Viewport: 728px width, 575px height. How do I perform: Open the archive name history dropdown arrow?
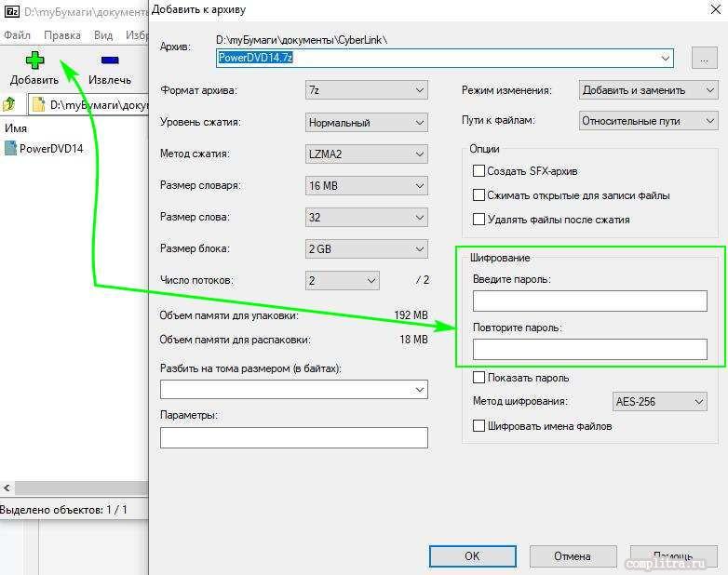[x=665, y=58]
